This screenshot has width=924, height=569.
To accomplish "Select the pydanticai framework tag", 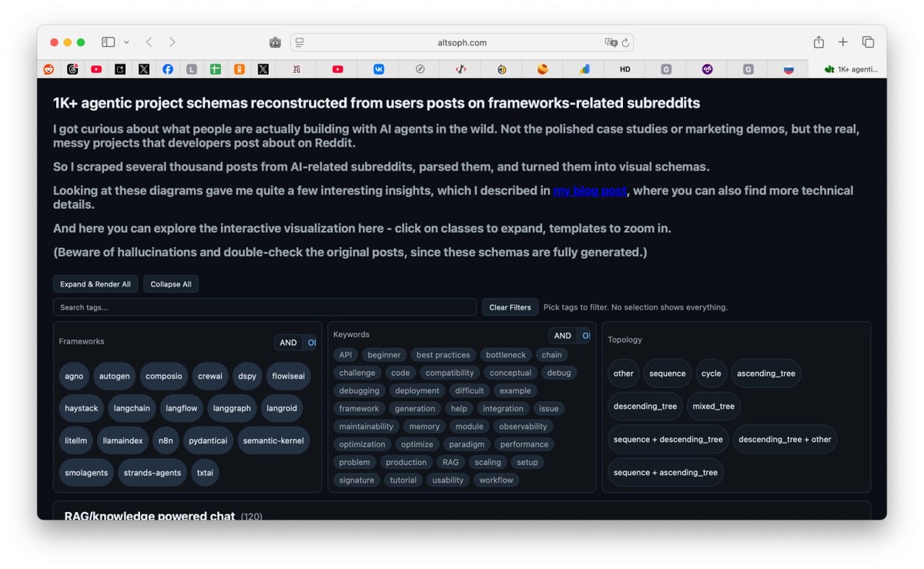I will click(208, 440).
